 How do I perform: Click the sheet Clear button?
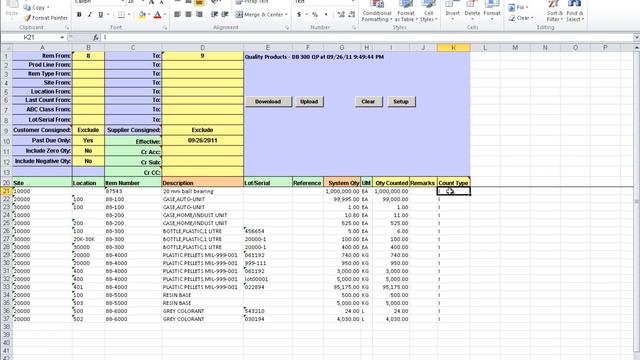pos(368,102)
